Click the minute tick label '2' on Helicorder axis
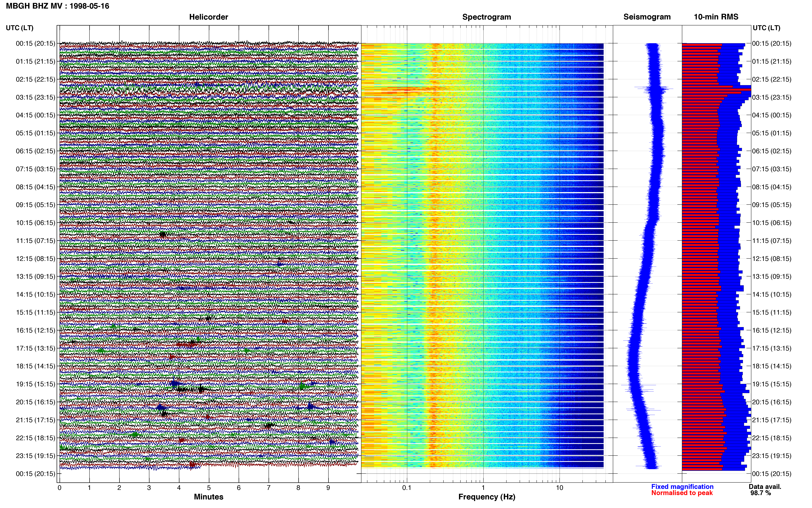This screenshot has height=508, width=812. [119, 487]
